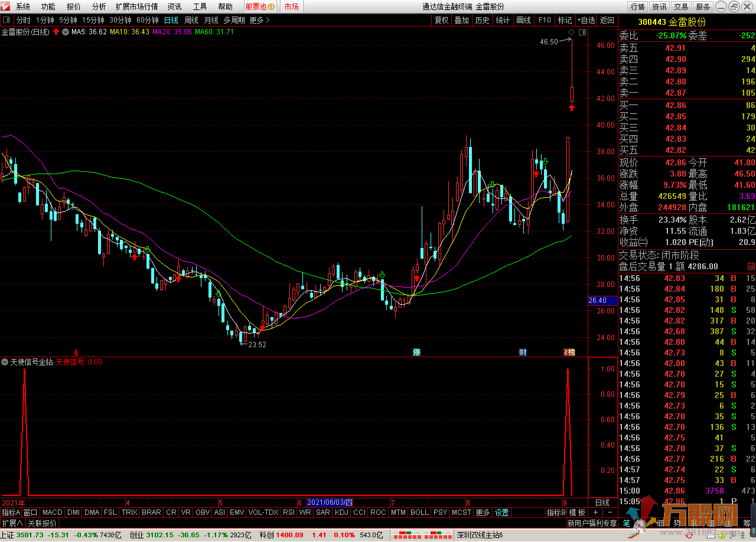Select the VOL-TDX indicator tab

pyautogui.click(x=263, y=512)
